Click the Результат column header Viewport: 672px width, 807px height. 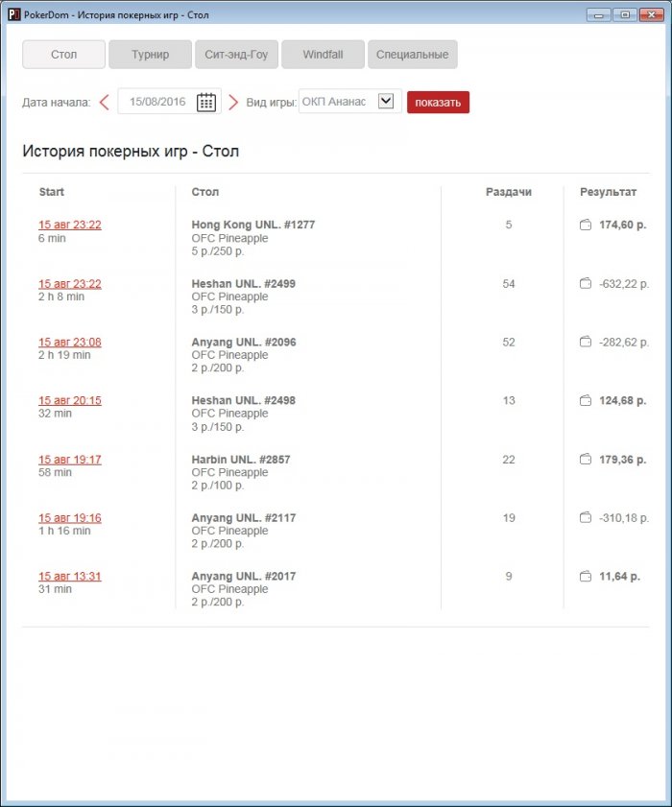[x=608, y=192]
